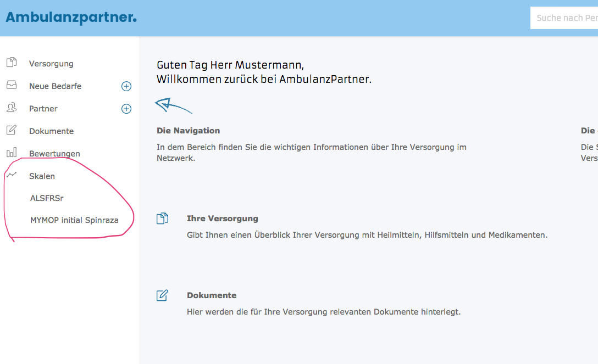Click the Dokumente edit icon in main area

click(x=162, y=295)
